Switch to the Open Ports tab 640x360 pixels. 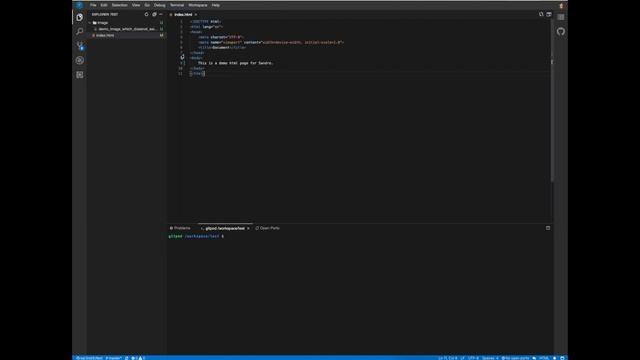(x=268, y=228)
